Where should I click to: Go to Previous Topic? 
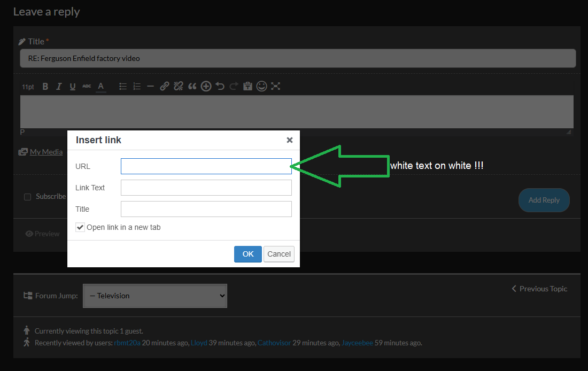pos(539,289)
